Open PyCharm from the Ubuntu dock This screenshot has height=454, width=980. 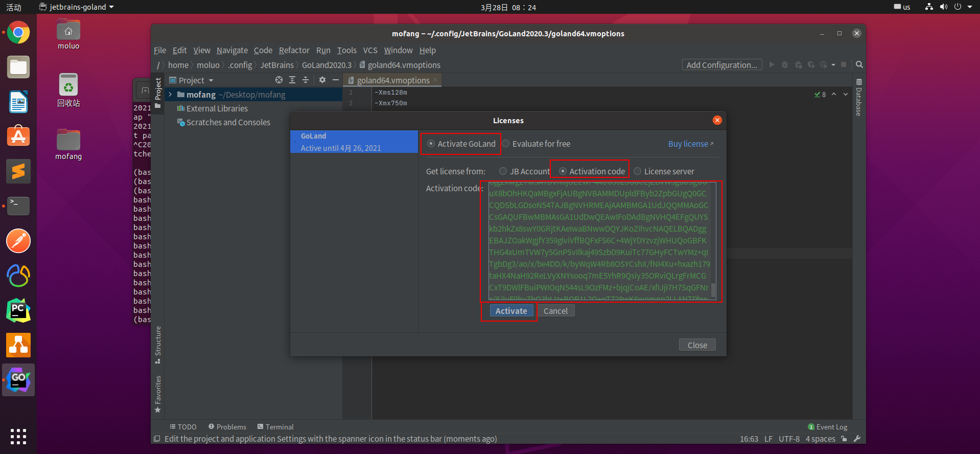pos(18,310)
